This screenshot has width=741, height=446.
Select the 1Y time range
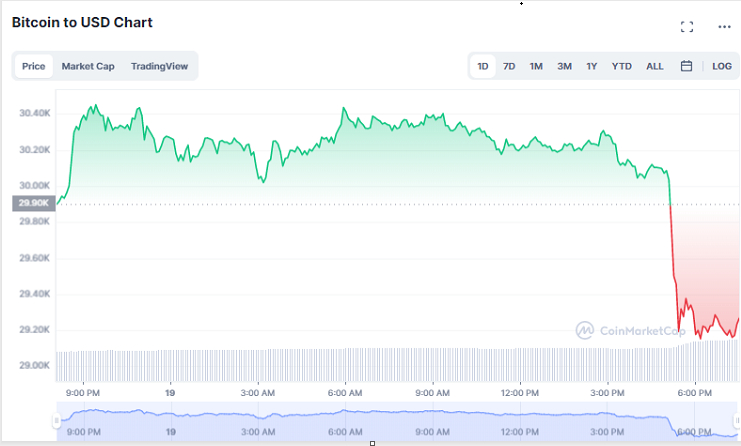591,66
